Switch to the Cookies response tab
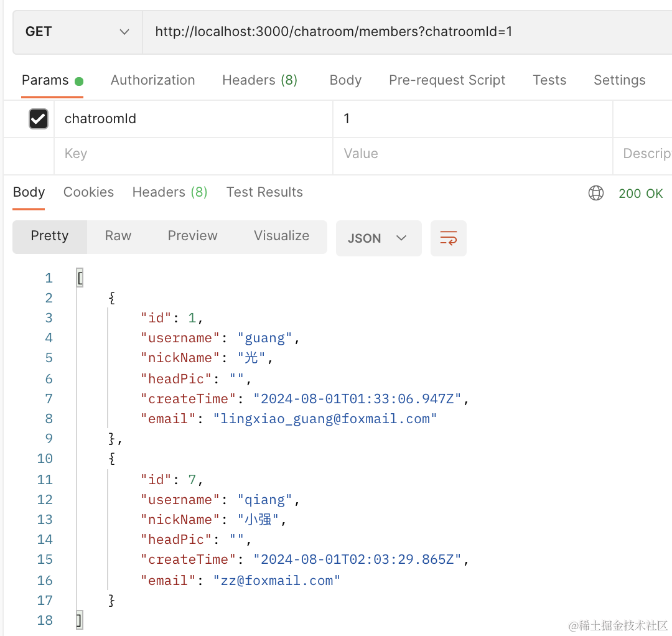The image size is (672, 636). click(x=88, y=192)
